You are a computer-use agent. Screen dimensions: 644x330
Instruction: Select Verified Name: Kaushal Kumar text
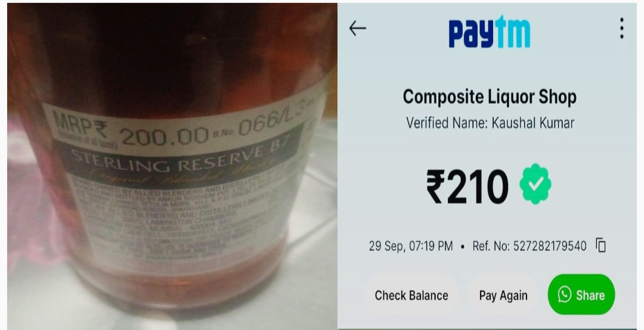490,123
